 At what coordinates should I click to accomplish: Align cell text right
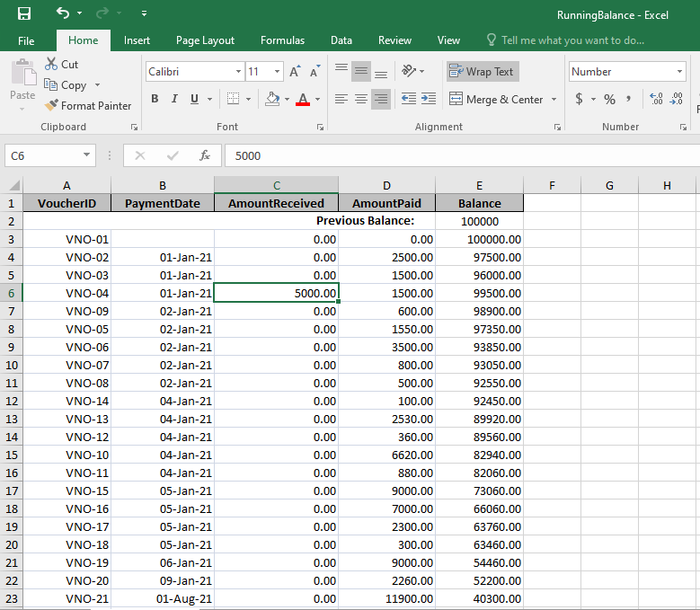(380, 99)
